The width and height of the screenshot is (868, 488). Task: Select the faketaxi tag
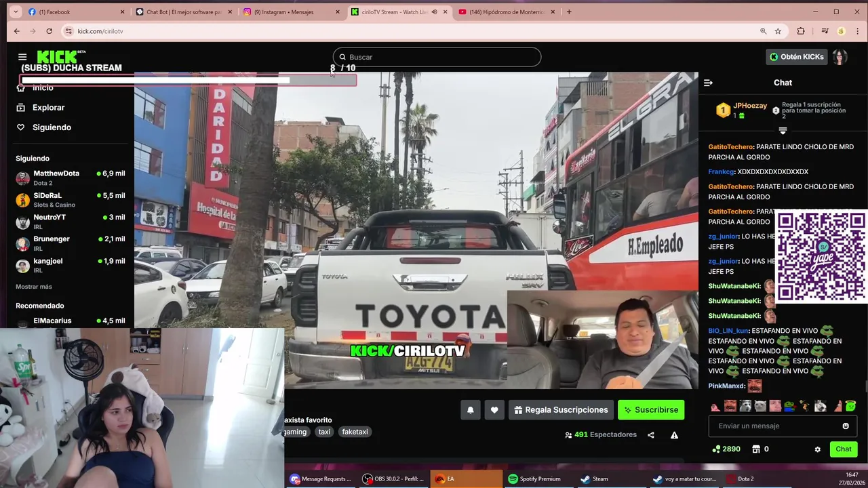coord(355,432)
